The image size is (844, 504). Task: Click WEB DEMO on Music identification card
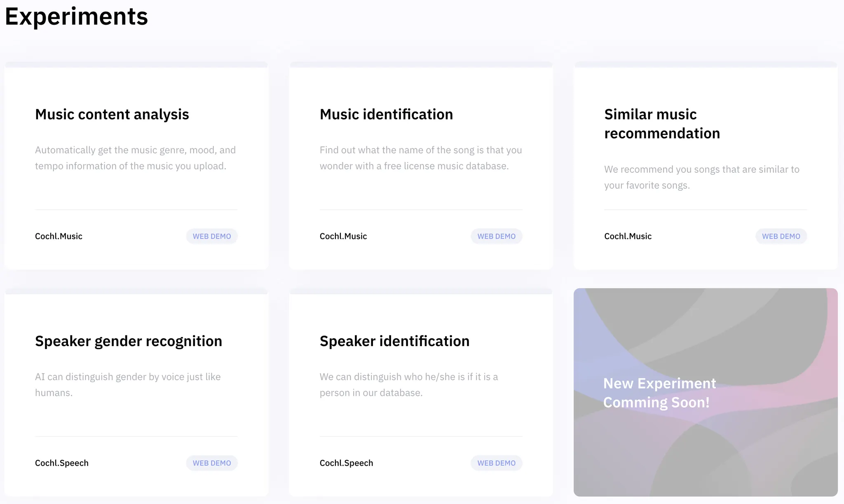pos(496,236)
